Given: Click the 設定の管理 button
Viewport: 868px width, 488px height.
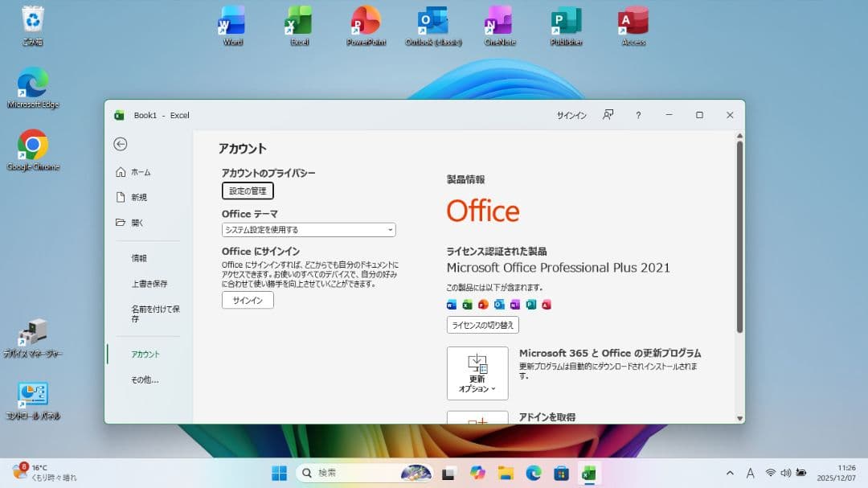Looking at the screenshot, I should [x=247, y=191].
